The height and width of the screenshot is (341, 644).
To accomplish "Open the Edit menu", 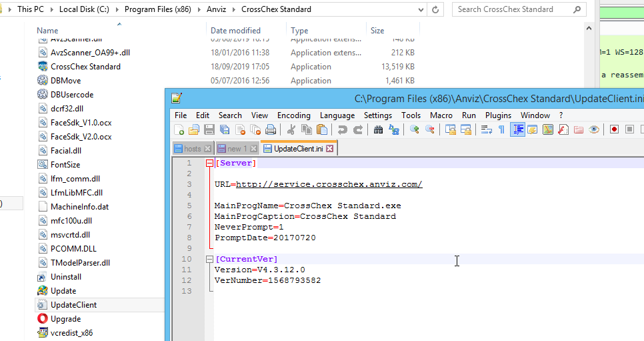I will (203, 115).
